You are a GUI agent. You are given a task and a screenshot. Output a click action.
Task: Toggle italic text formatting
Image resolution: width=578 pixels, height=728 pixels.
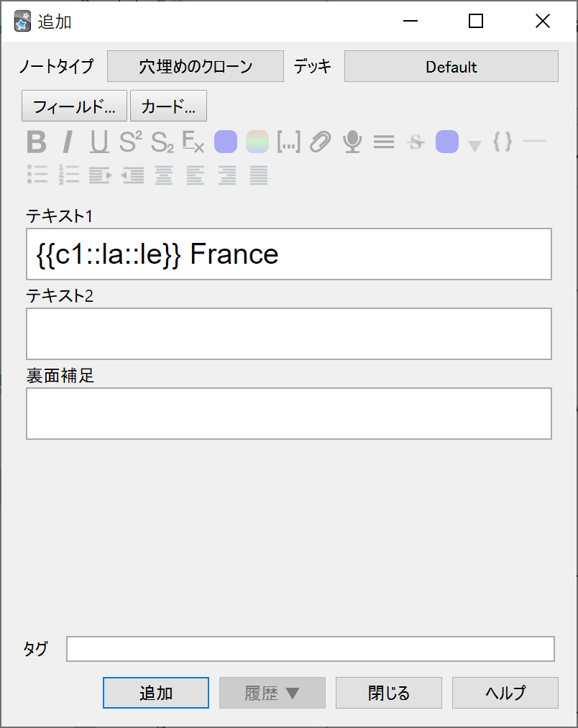pyautogui.click(x=68, y=142)
